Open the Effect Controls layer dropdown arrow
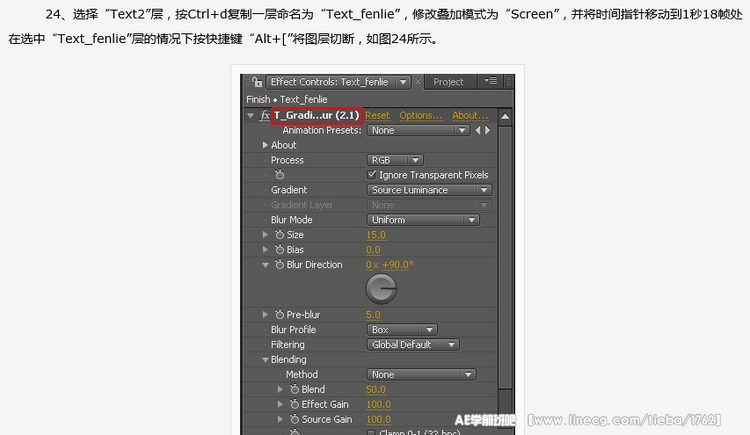The width and height of the screenshot is (750, 435). [403, 82]
